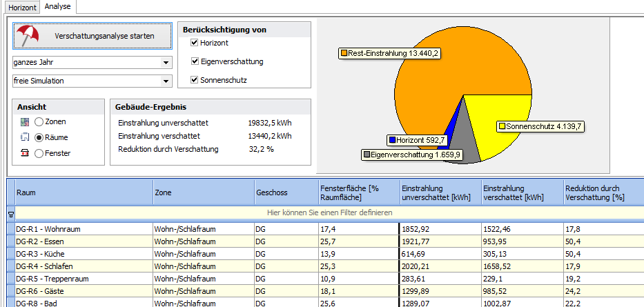Click the red umbrella icon
Viewport: 644px width, 307px height.
point(29,35)
